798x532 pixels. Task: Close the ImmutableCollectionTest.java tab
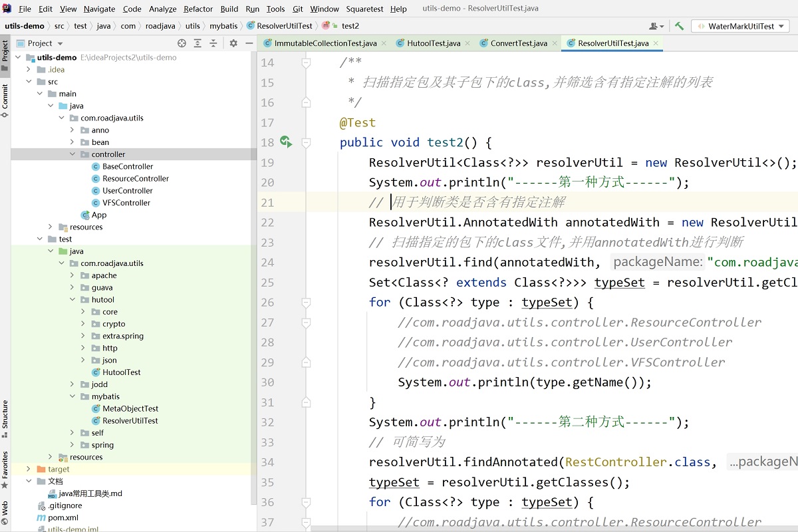(x=384, y=43)
